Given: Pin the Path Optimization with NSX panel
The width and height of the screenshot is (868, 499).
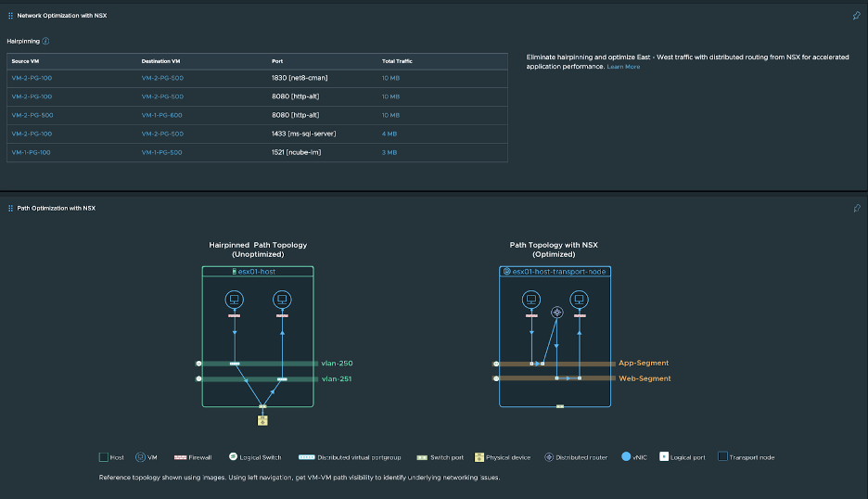Looking at the screenshot, I should point(856,208).
